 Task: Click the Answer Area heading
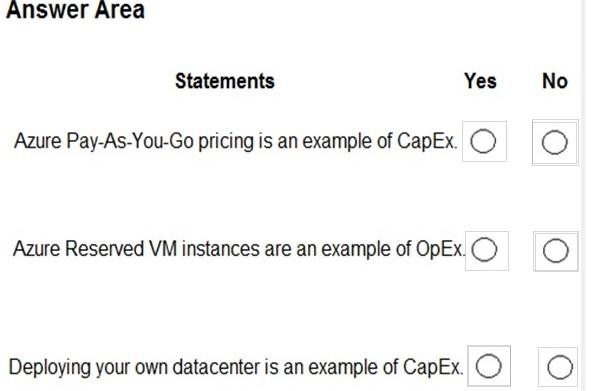click(75, 9)
